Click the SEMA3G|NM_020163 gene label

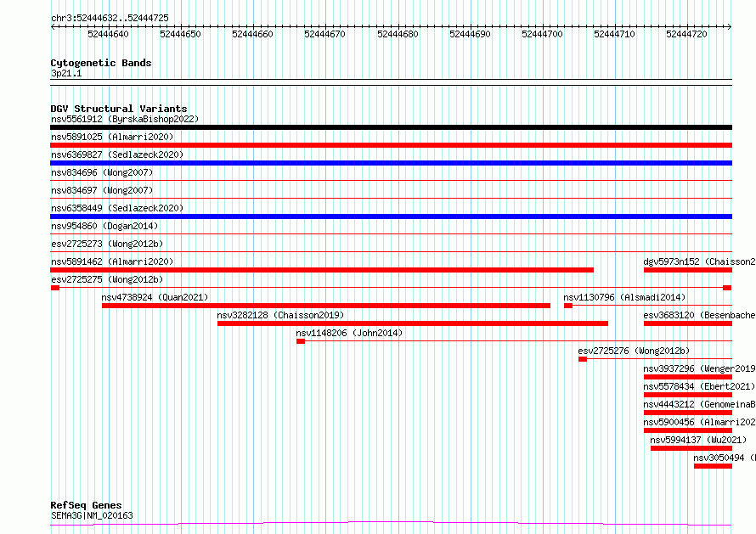pos(92,515)
